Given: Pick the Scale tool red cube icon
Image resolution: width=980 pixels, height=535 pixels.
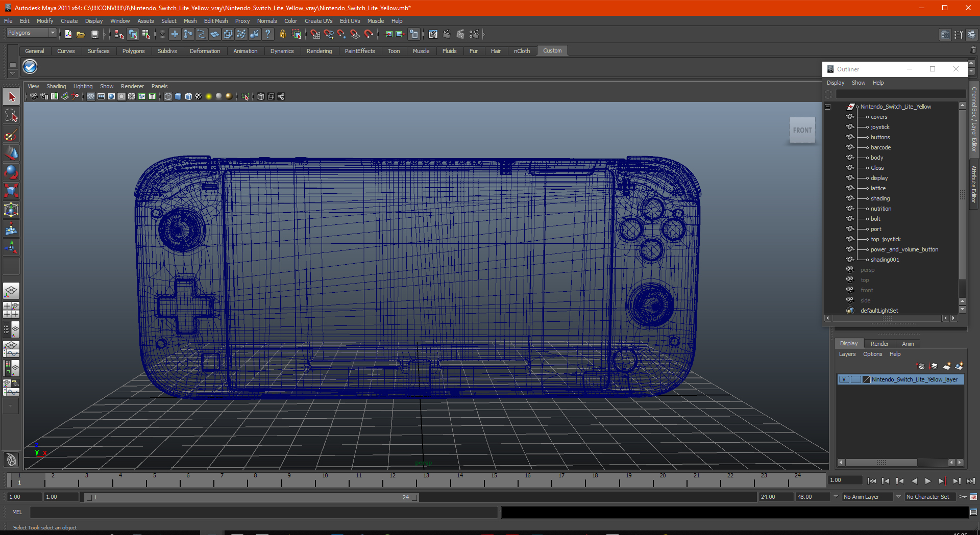Looking at the screenshot, I should [11, 191].
